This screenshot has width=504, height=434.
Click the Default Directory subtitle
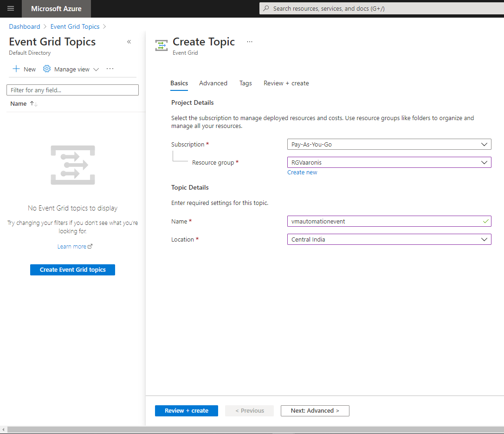coord(30,53)
